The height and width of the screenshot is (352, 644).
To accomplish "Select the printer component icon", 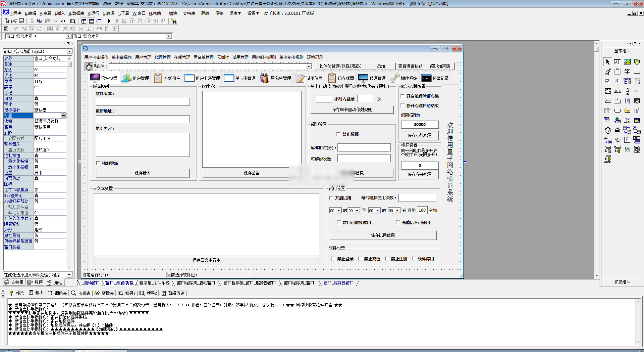I will pos(618,130).
